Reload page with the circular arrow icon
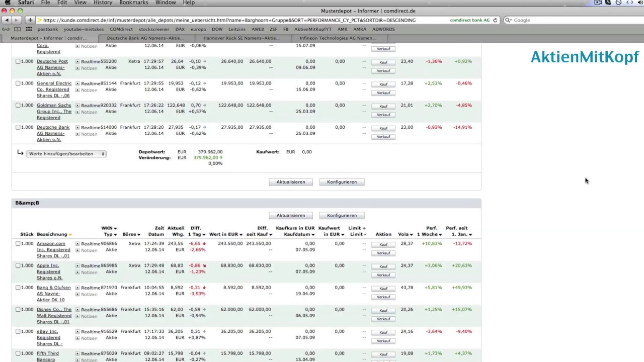 pyautogui.click(x=495, y=20)
